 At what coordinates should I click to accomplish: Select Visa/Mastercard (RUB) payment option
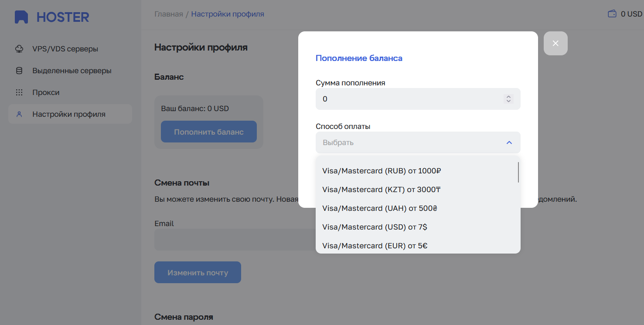[382, 171]
